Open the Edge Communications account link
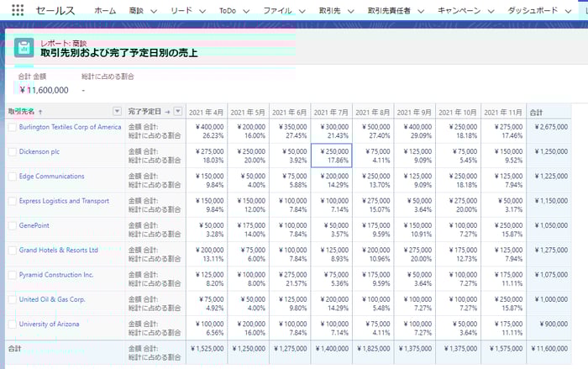 pos(52,176)
